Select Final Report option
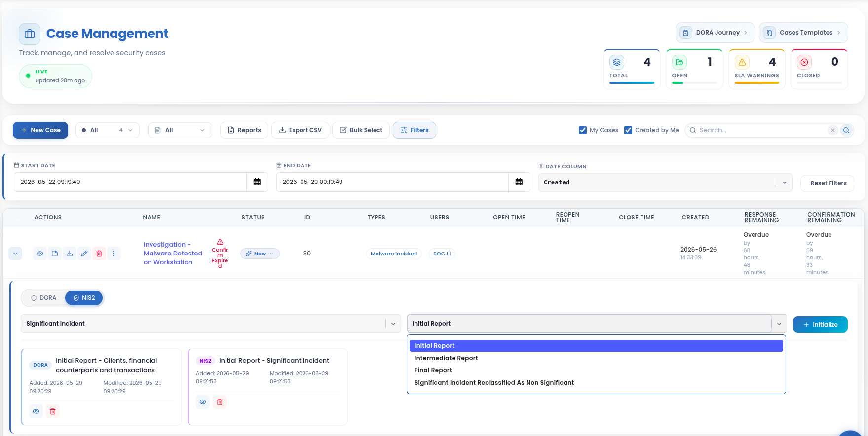Image resolution: width=868 pixels, height=436 pixels. 596,370
